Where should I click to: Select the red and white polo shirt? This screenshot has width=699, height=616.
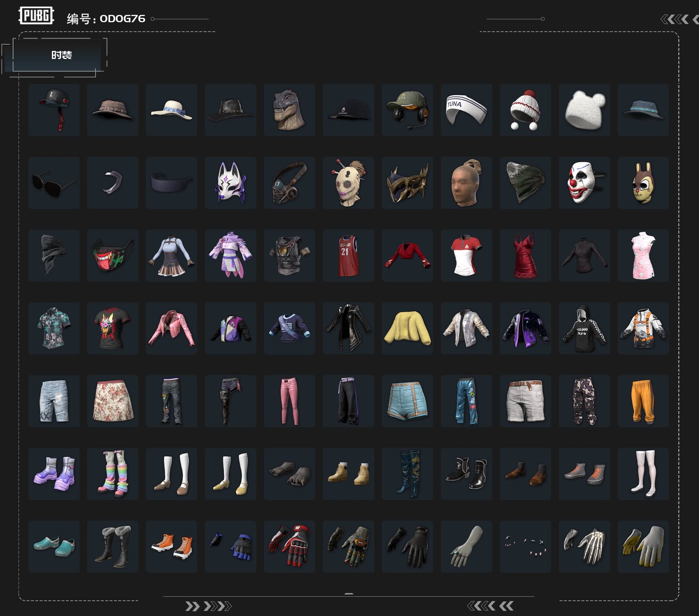pos(466,255)
